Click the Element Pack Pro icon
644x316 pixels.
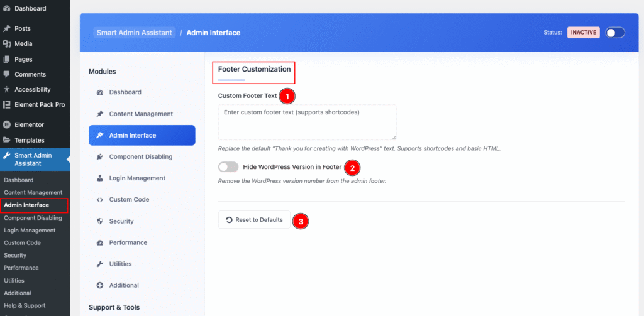[x=6, y=105]
